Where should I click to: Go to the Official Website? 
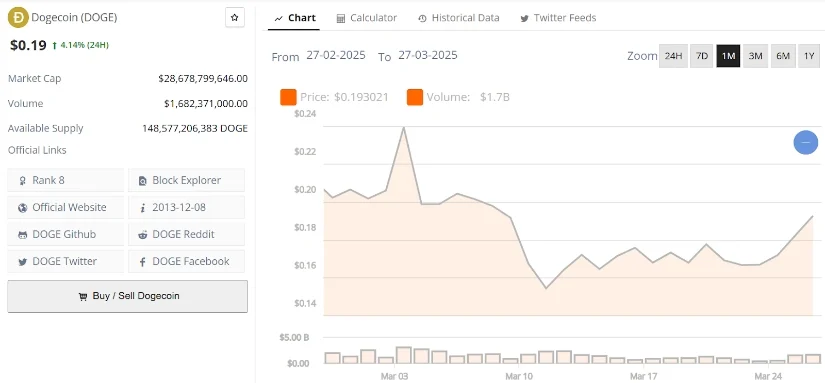pos(65,207)
